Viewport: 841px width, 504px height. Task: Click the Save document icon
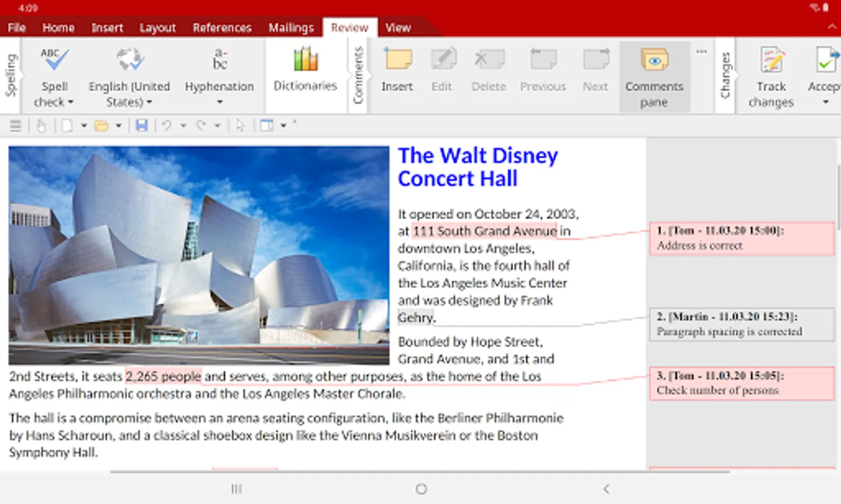(142, 125)
